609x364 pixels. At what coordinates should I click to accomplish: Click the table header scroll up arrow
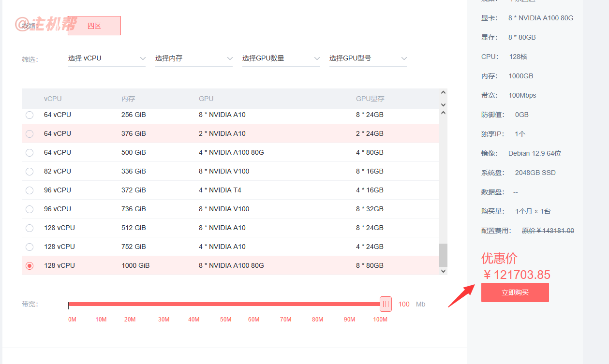tap(444, 93)
